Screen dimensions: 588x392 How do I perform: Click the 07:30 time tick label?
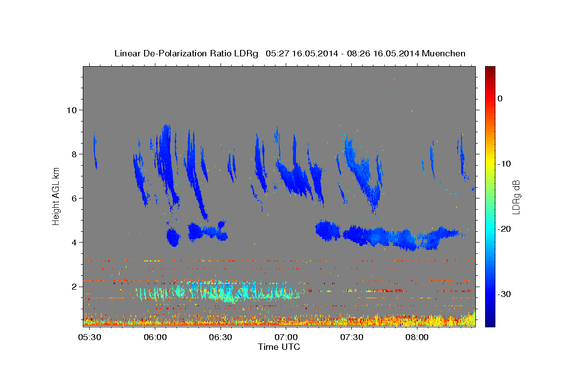pos(352,338)
